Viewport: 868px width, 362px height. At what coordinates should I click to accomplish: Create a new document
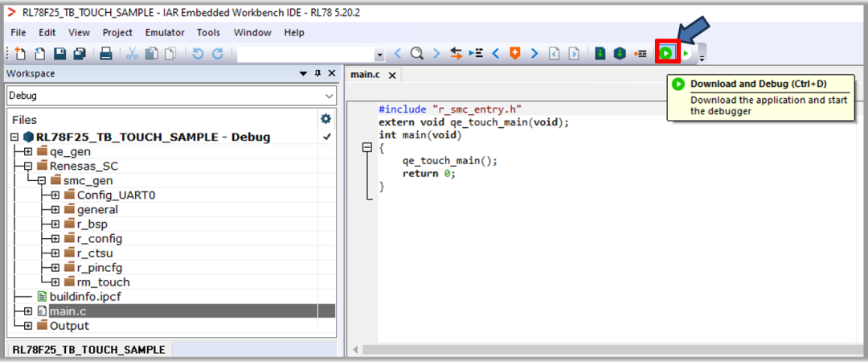tap(20, 54)
